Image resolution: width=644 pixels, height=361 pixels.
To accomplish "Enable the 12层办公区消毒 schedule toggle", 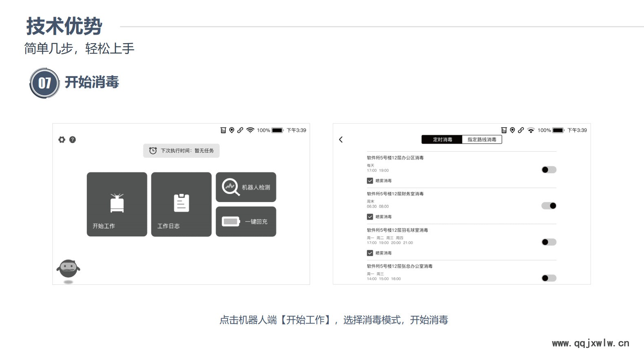I will [549, 170].
